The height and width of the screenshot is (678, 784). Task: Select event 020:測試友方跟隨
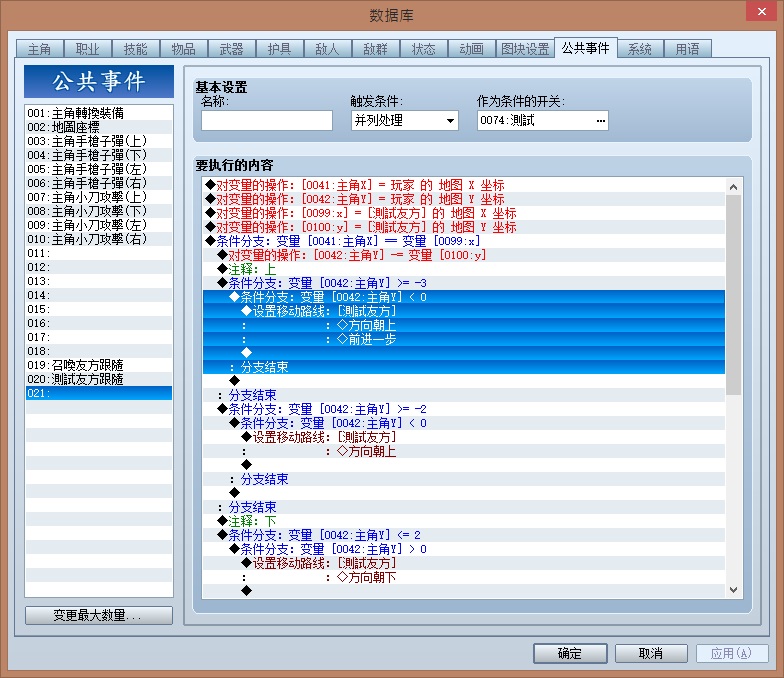pyautogui.click(x=98, y=379)
